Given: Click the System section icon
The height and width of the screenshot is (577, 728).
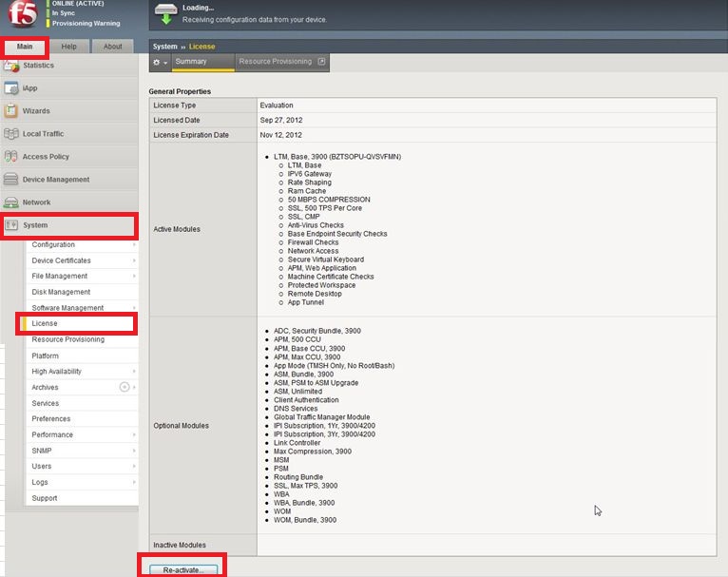Looking at the screenshot, I should 11,225.
